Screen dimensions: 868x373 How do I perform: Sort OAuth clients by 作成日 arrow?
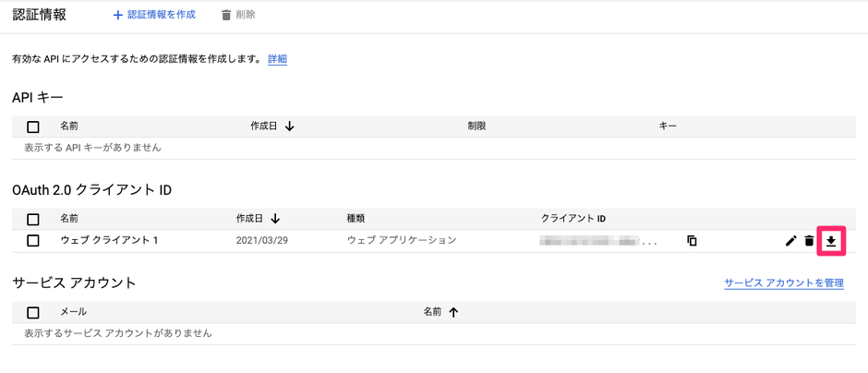tap(275, 219)
